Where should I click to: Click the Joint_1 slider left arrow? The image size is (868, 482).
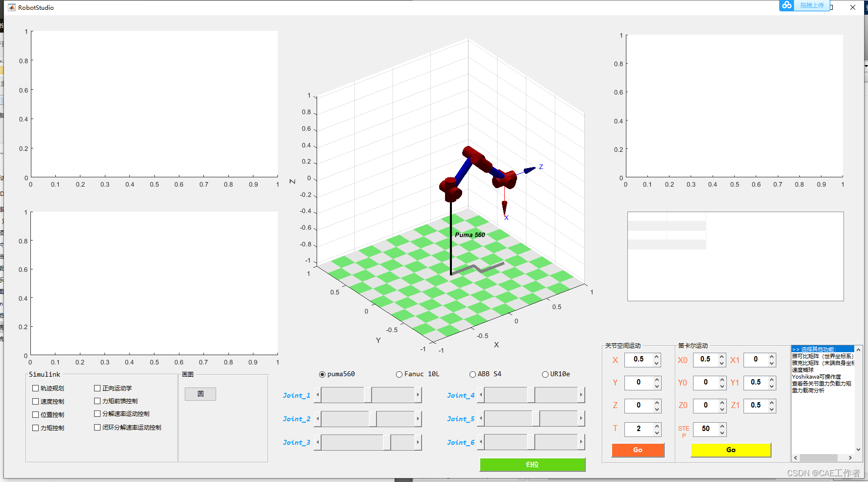pos(318,395)
